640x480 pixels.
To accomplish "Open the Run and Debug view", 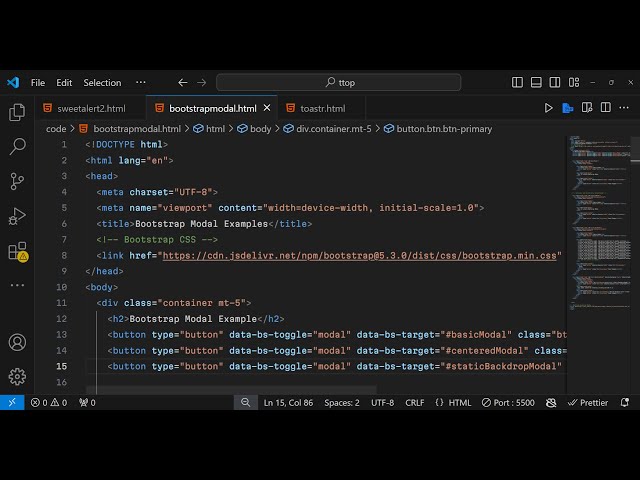I will coord(17,216).
